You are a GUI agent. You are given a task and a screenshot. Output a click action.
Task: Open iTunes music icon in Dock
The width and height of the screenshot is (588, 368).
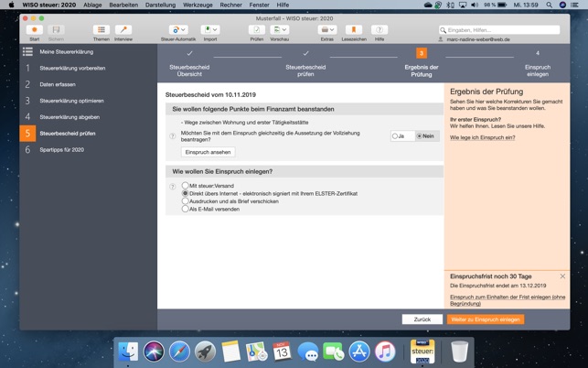coord(385,352)
